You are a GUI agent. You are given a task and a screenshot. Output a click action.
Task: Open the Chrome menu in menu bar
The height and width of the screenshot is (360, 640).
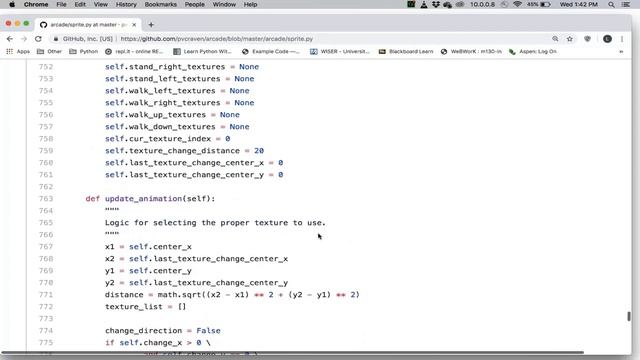pos(36,4)
